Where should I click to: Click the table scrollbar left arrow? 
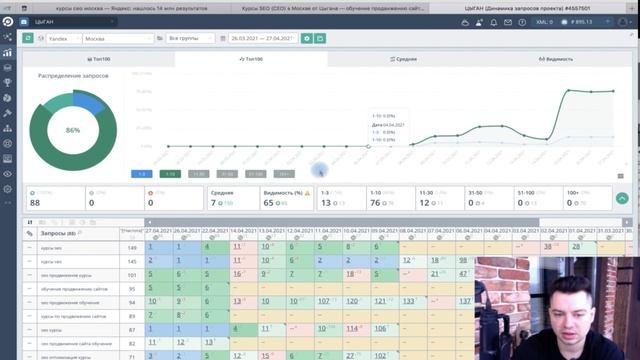[x=149, y=222]
